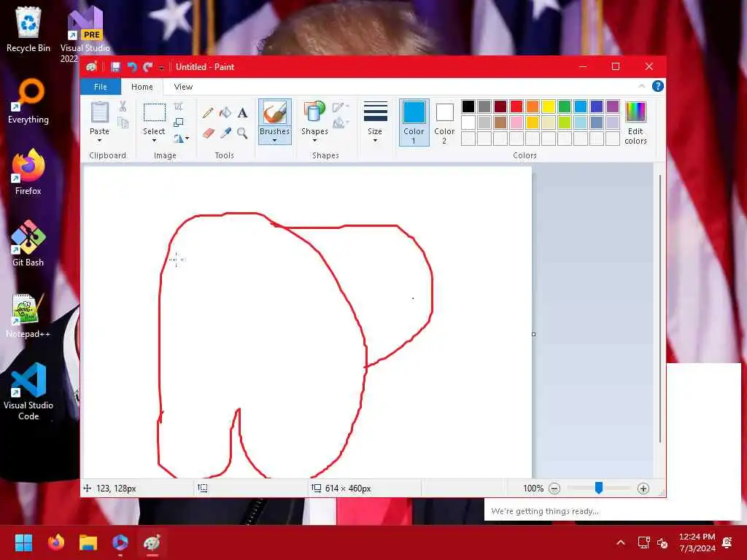
Task: Select the Fill with color bucket
Action: [225, 113]
